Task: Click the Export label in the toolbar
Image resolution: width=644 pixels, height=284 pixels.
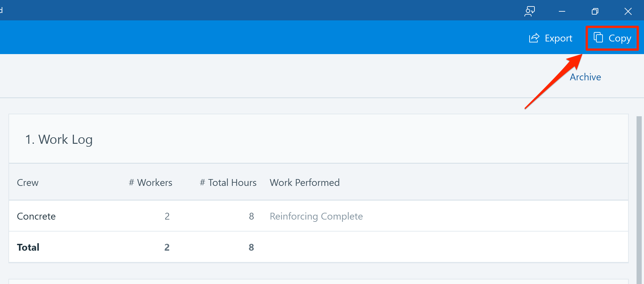Action: pyautogui.click(x=558, y=38)
